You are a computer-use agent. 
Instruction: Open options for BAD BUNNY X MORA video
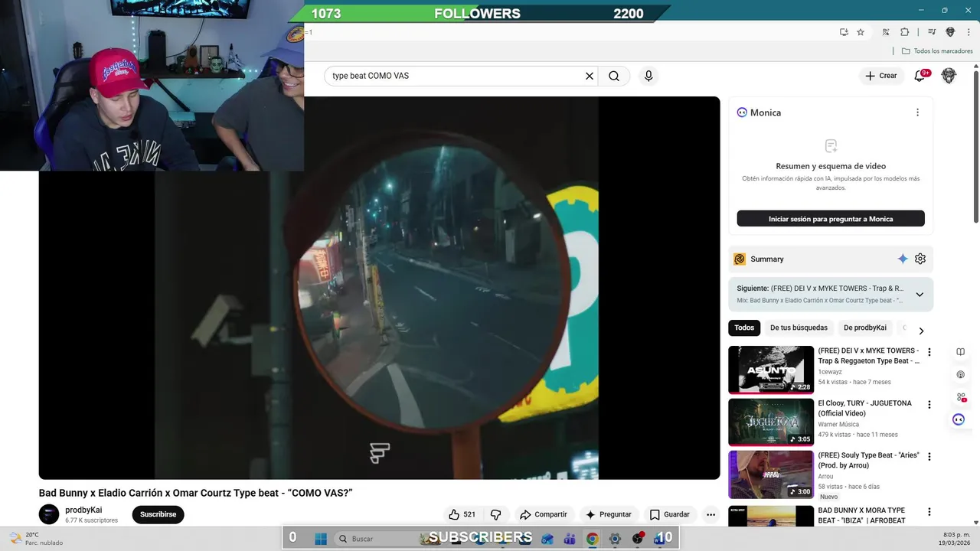coord(929,511)
